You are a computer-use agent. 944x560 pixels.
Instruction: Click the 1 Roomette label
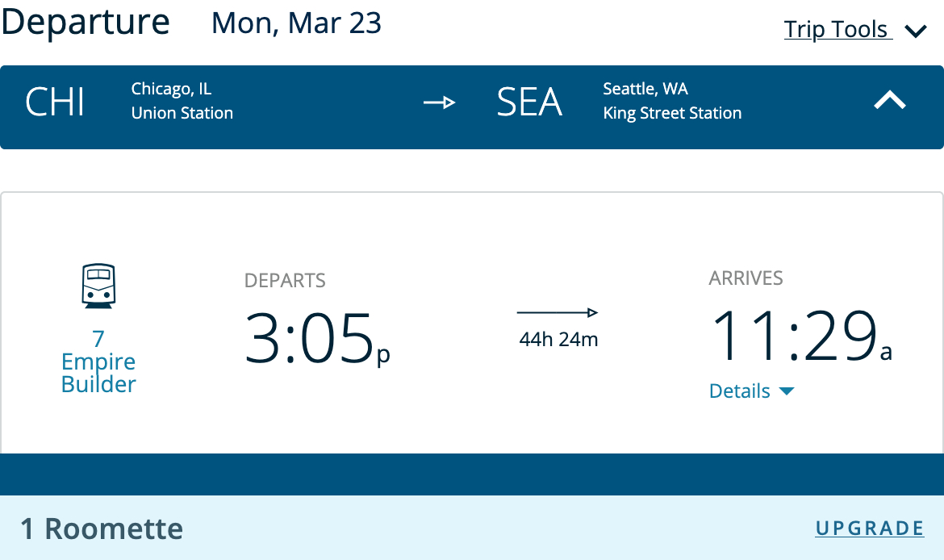point(102,529)
